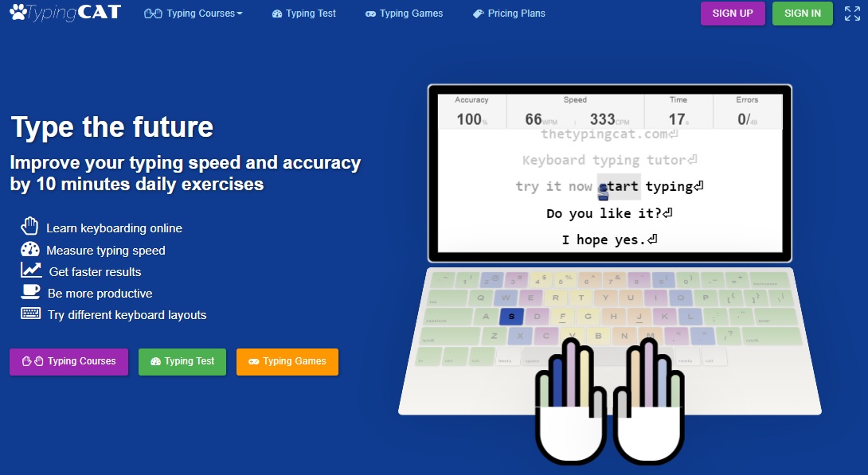Screen dimensions: 868x475
Task: Click the right hand illustration
Action: pyautogui.click(x=649, y=402)
